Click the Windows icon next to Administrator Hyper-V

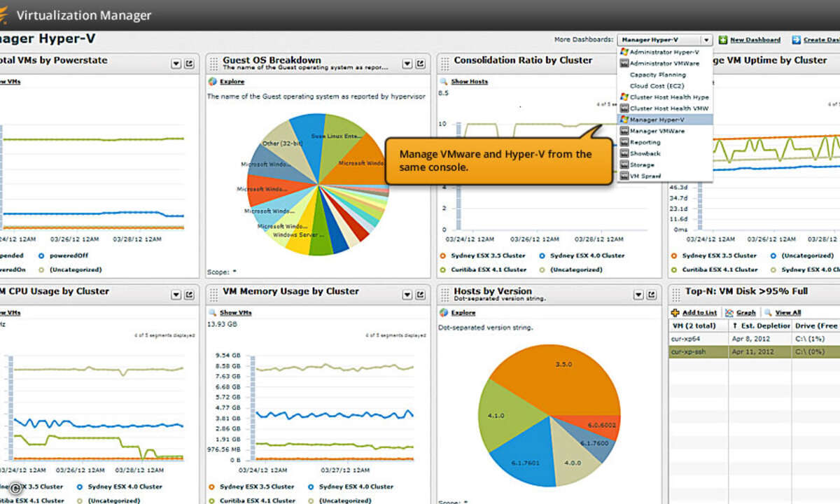624,52
